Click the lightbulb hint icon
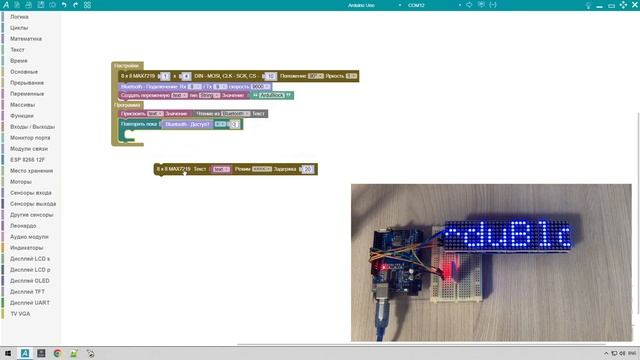This screenshot has width=640, height=360. pyautogui.click(x=588, y=5)
